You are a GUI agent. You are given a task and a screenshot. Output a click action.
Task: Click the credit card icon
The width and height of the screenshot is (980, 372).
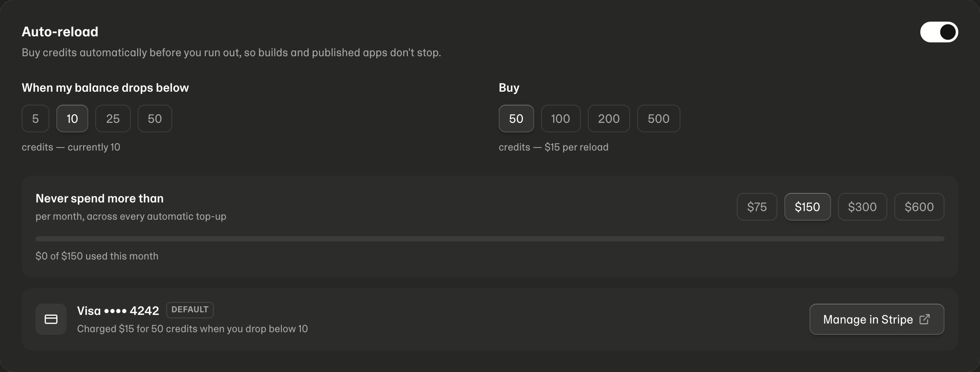click(x=51, y=319)
